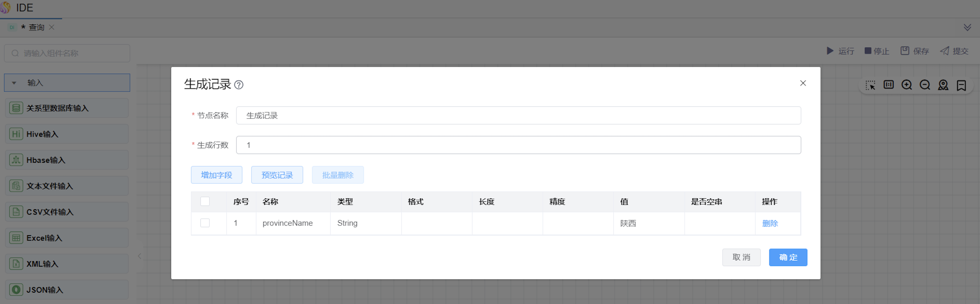This screenshot has height=304, width=980.
Task: Click the 确定 confirm button
Action: tap(788, 258)
